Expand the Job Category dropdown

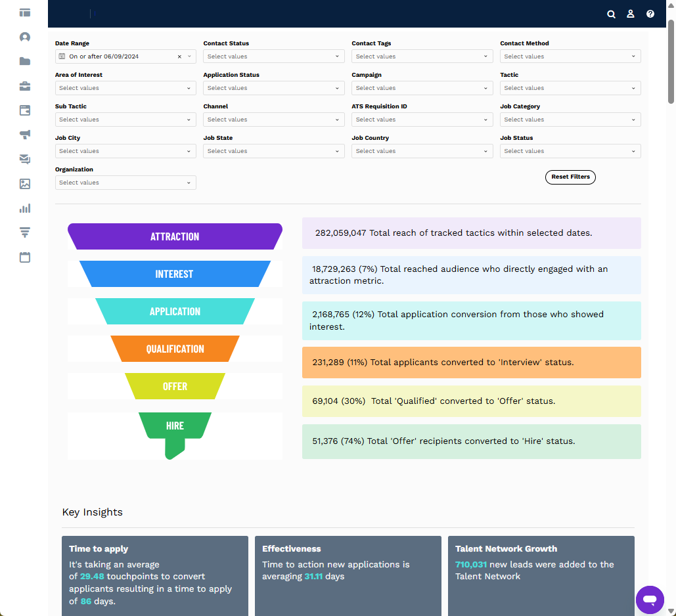570,120
